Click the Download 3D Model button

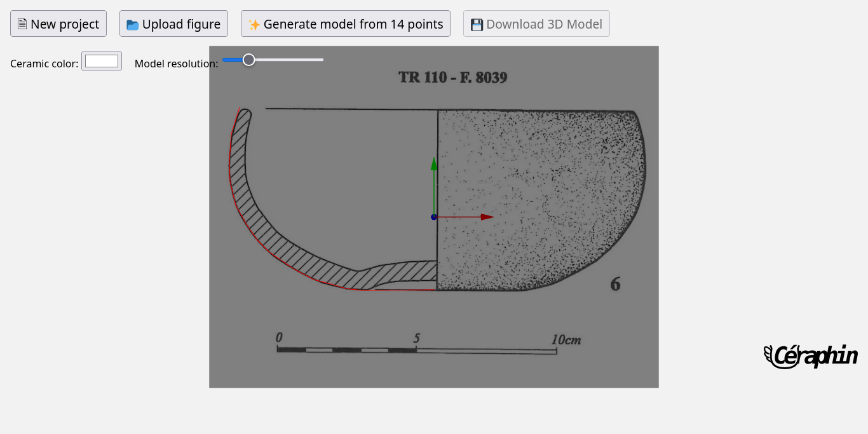click(x=536, y=24)
